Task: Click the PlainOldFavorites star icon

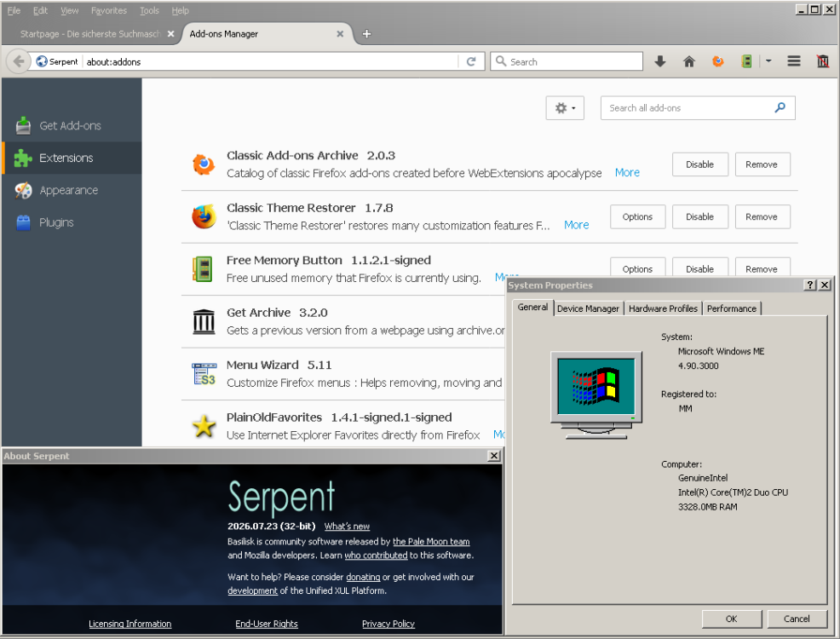Action: [204, 426]
